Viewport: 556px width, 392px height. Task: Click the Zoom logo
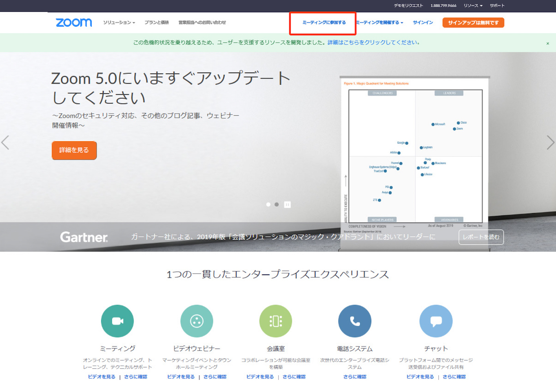pyautogui.click(x=74, y=22)
